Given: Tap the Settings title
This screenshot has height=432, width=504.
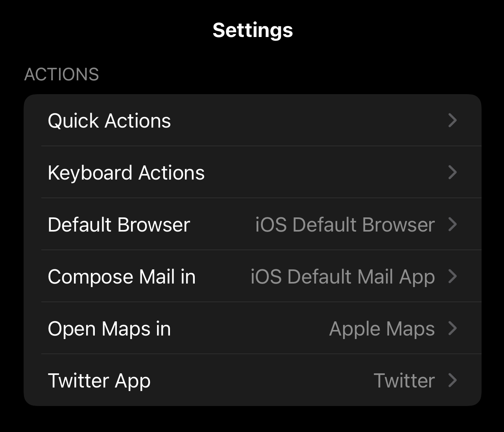Looking at the screenshot, I should coord(253,30).
